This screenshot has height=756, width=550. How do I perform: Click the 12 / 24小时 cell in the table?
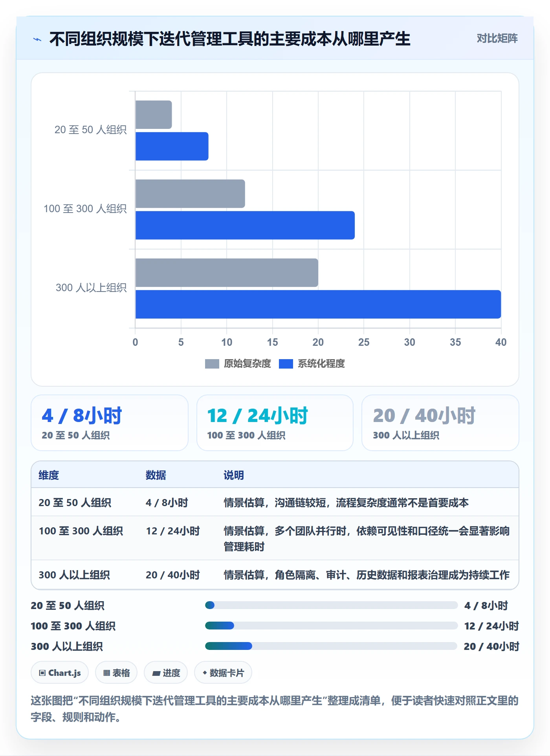173,531
